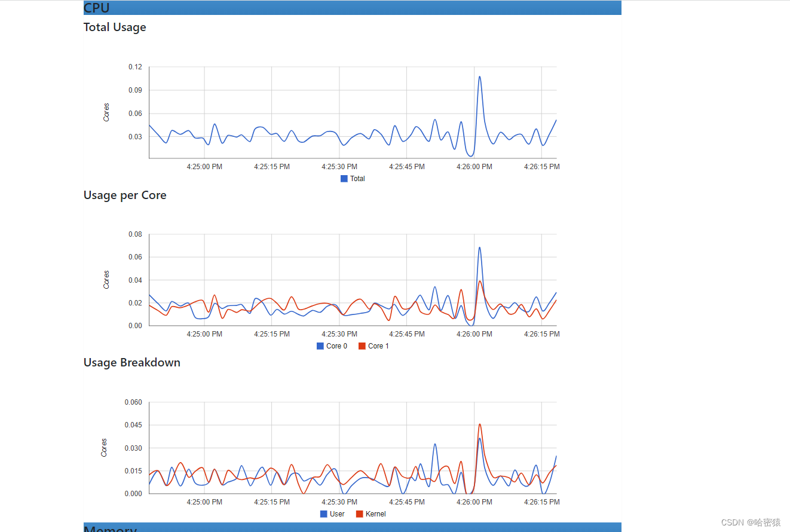Click 4:26:15 PM label under Usage per Core chart

pyautogui.click(x=542, y=334)
